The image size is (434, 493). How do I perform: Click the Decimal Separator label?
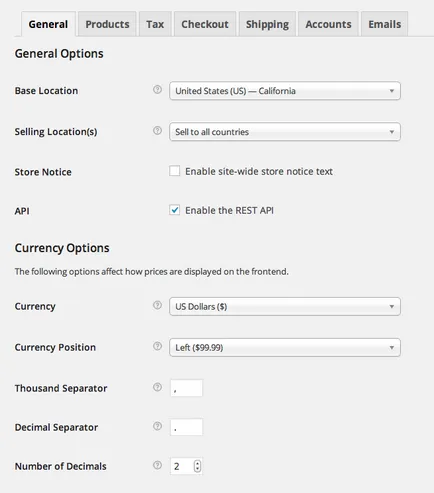pyautogui.click(x=56, y=427)
